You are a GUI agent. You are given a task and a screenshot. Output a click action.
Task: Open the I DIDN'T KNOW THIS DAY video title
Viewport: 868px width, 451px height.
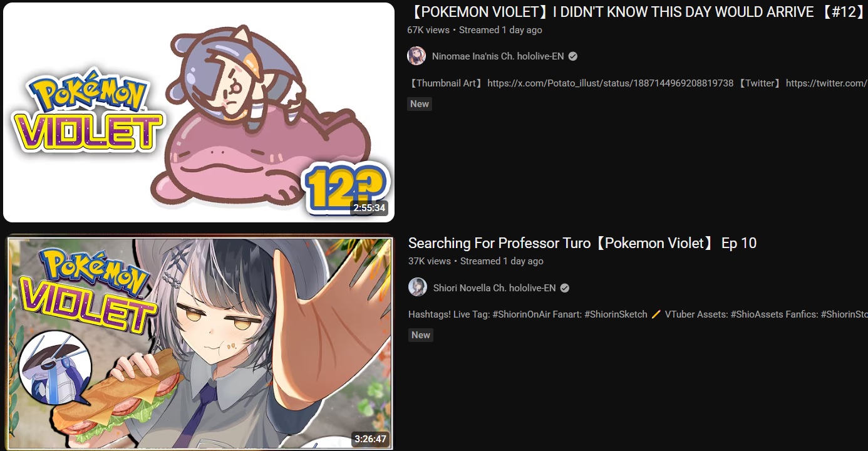coord(637,12)
